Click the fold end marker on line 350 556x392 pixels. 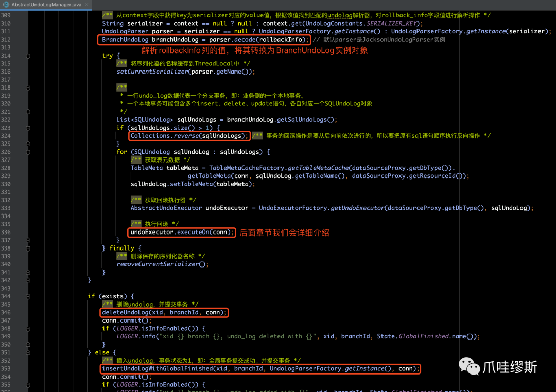[x=28, y=345]
